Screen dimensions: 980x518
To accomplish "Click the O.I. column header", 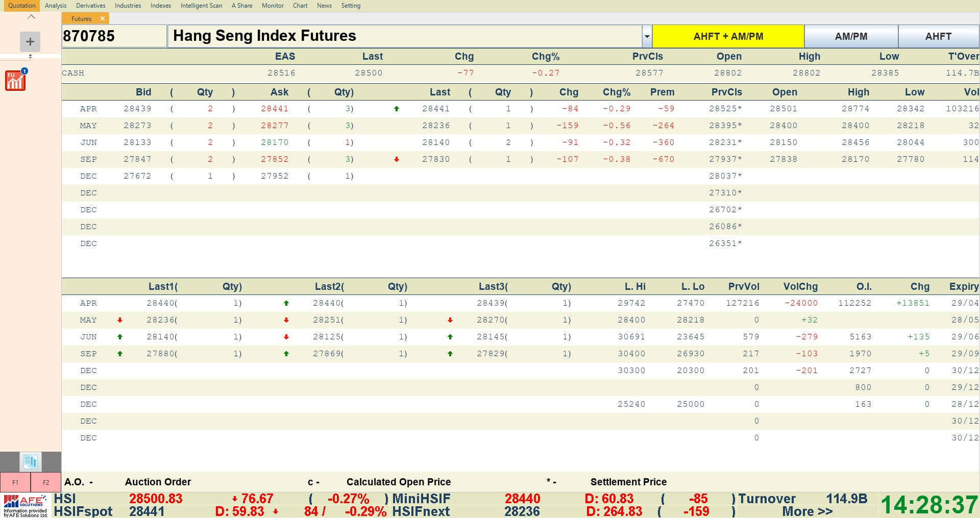I will tap(864, 286).
